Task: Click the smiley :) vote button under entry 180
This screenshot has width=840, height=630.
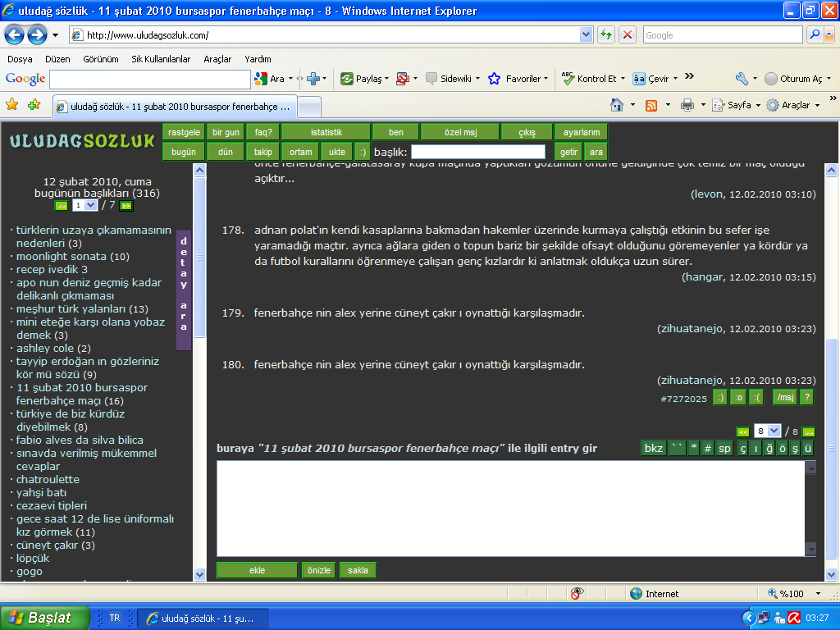Action: click(x=720, y=398)
